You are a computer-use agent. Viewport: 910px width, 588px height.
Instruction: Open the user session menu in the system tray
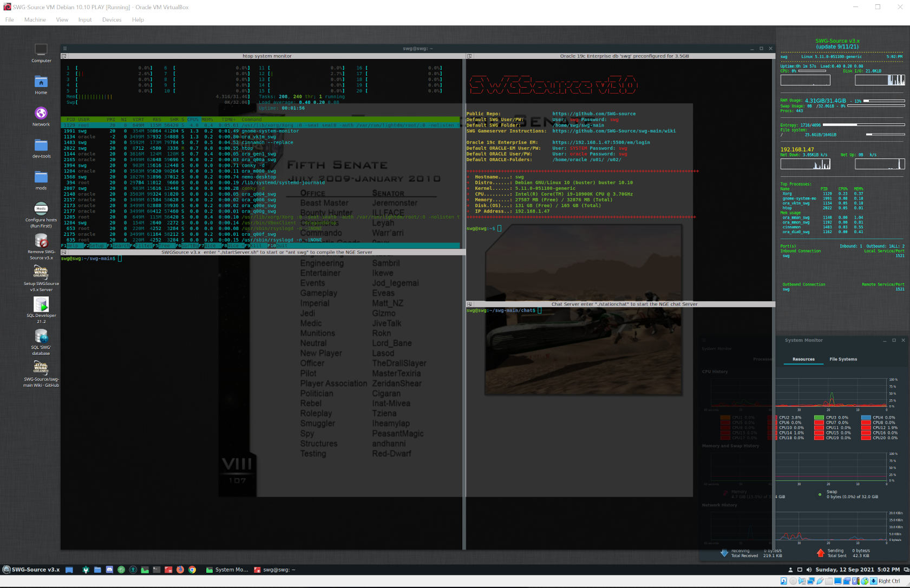791,570
